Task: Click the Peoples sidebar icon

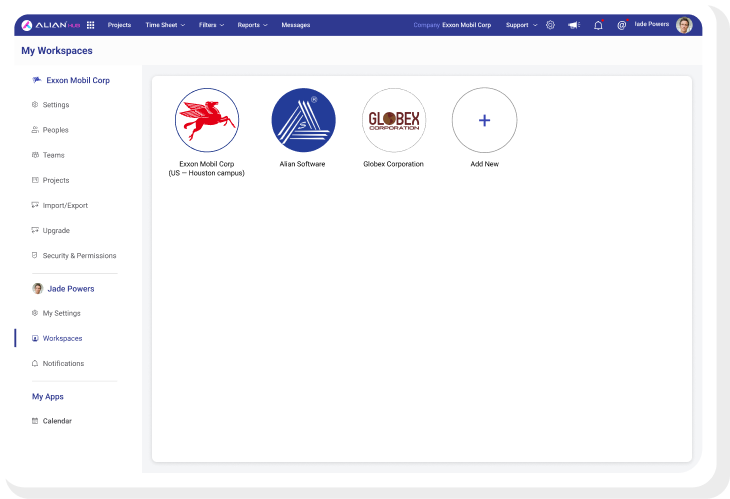Action: pos(35,130)
